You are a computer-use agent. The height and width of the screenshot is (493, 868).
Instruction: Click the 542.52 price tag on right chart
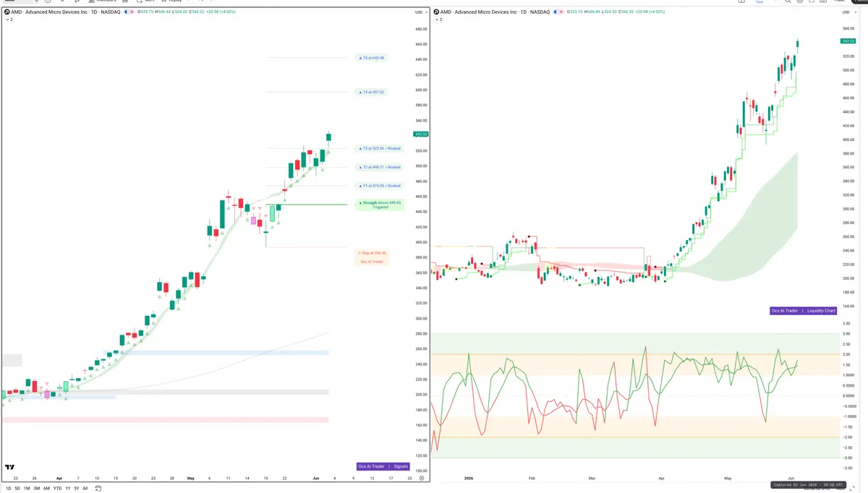click(x=848, y=41)
